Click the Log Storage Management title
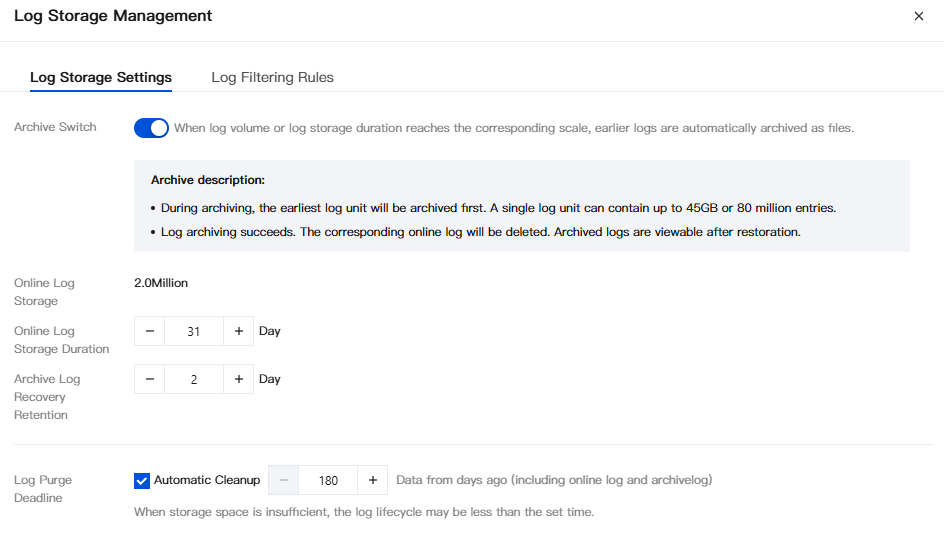 [x=113, y=16]
